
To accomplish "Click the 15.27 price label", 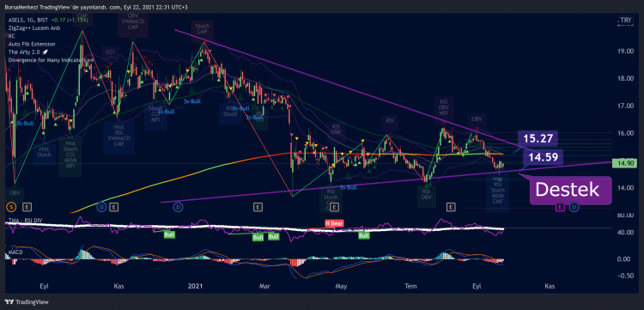I will click(x=538, y=139).
